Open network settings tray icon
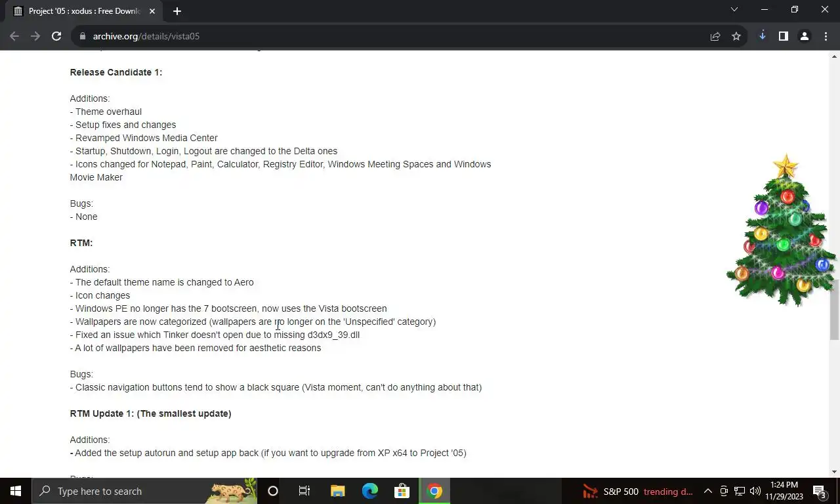This screenshot has height=504, width=840. pyautogui.click(x=740, y=491)
